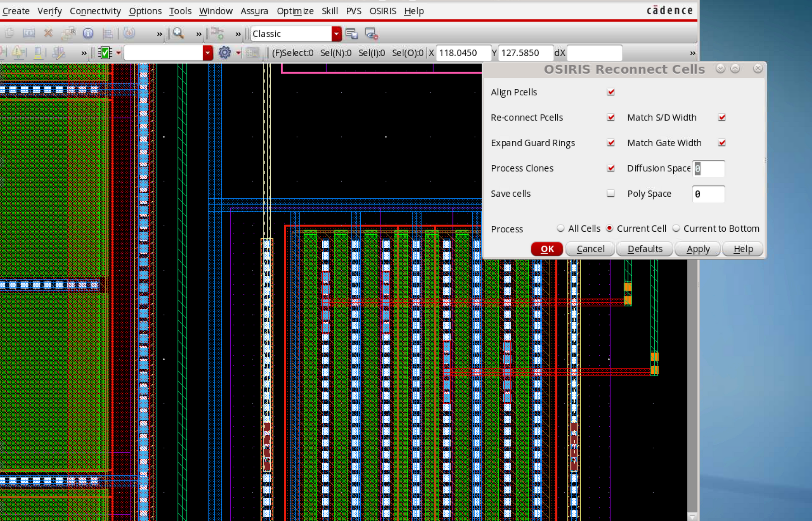The width and height of the screenshot is (812, 521).
Task: Open the PVS menu
Action: pyautogui.click(x=354, y=11)
